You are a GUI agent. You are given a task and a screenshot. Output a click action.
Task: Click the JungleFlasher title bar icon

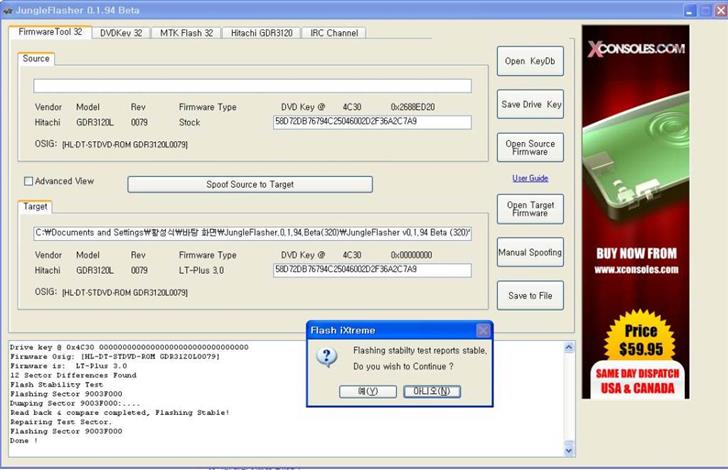(7, 10)
